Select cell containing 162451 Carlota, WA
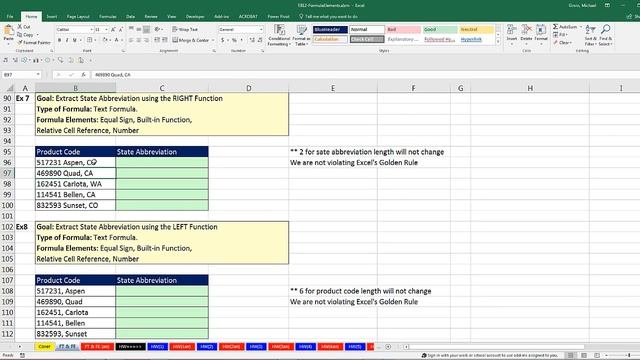The width and height of the screenshot is (640, 360). [76, 184]
